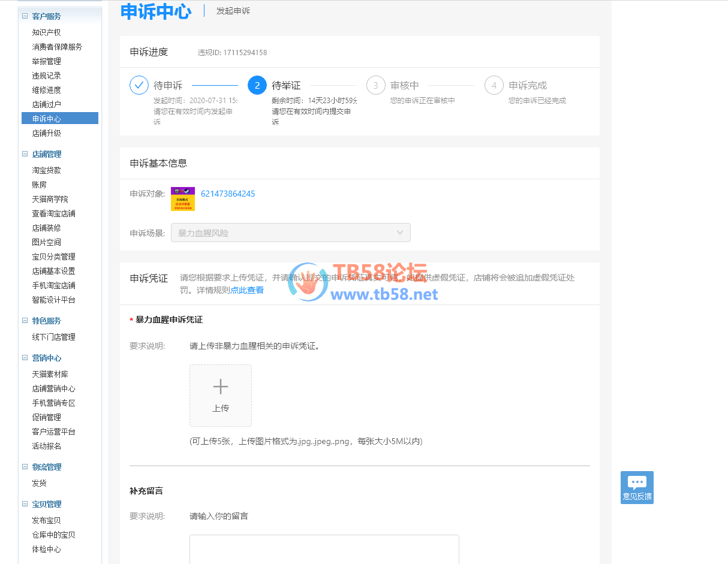Click the checkmark circle for 待申诉 step
The image size is (728, 564).
[139, 85]
